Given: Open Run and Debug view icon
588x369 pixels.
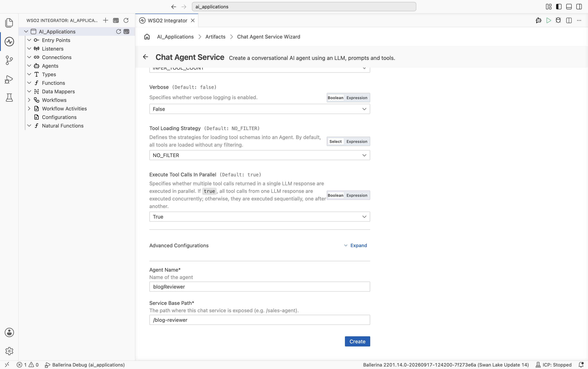Looking at the screenshot, I should [x=9, y=79].
